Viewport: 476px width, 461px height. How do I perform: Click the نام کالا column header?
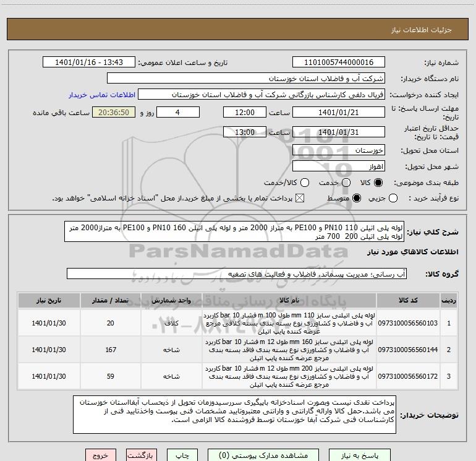[x=289, y=301]
